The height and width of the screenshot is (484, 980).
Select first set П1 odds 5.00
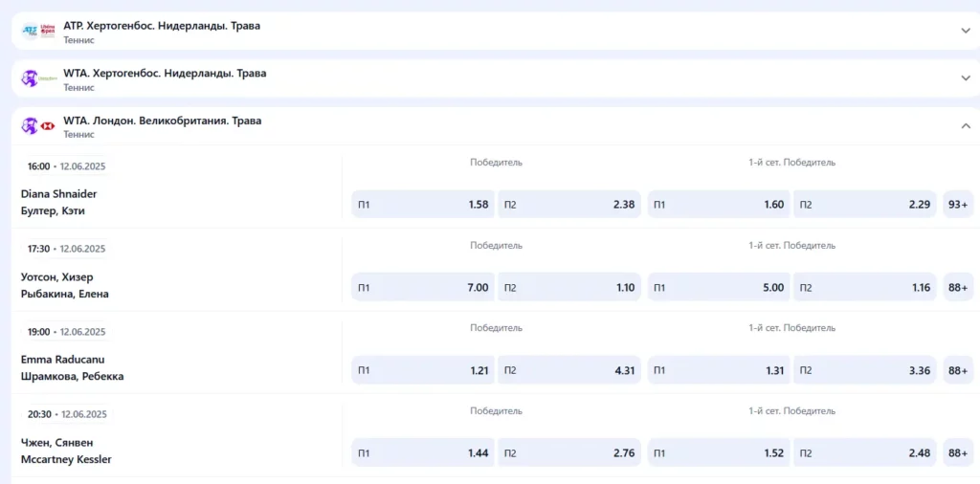pos(718,287)
